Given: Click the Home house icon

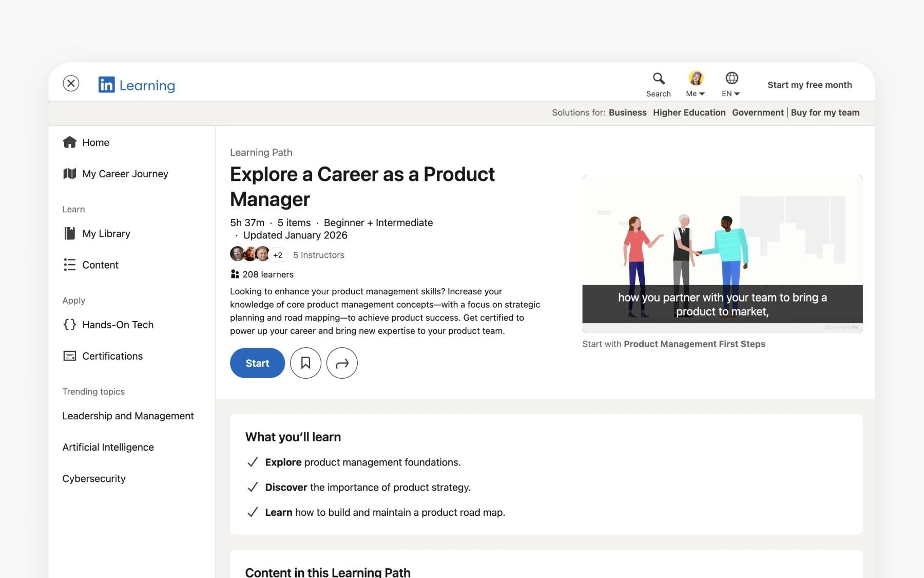Looking at the screenshot, I should coord(69,142).
